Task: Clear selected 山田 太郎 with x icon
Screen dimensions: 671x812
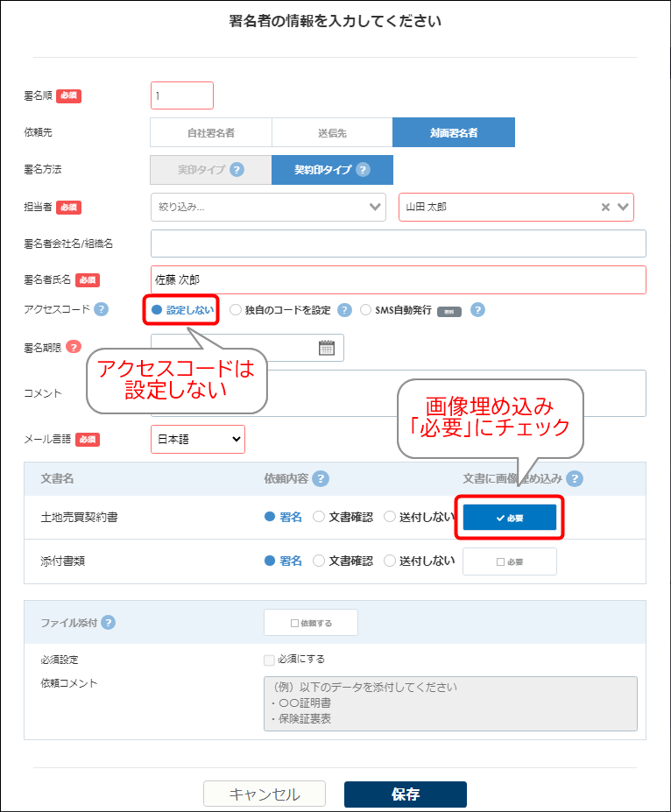Action: [605, 207]
